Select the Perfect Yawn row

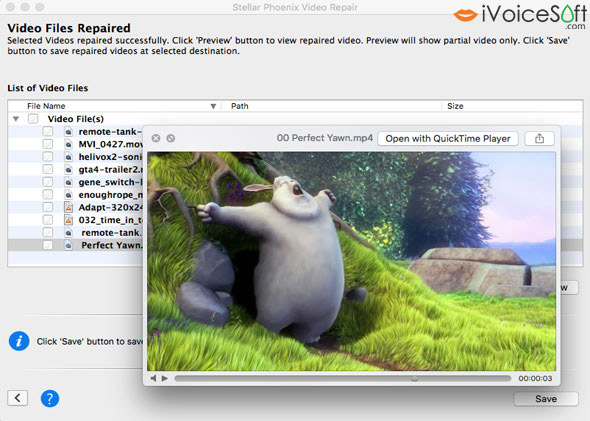(75, 245)
